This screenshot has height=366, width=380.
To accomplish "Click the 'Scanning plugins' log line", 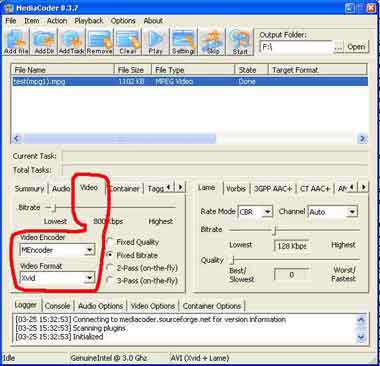I will pos(71,328).
